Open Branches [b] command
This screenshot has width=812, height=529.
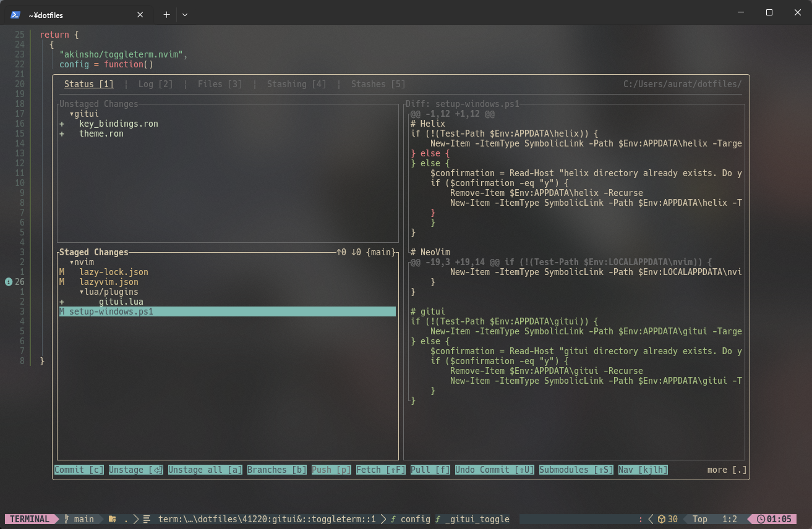click(x=277, y=470)
